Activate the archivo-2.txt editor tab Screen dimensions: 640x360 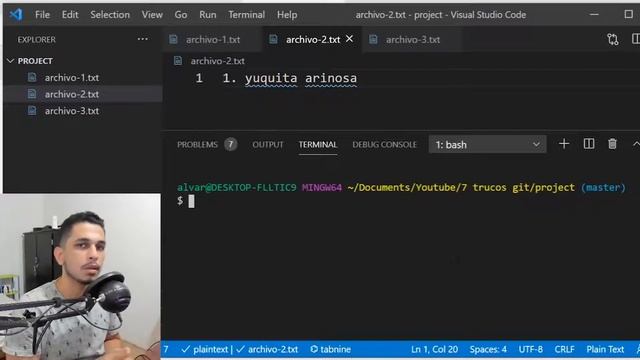coord(313,40)
